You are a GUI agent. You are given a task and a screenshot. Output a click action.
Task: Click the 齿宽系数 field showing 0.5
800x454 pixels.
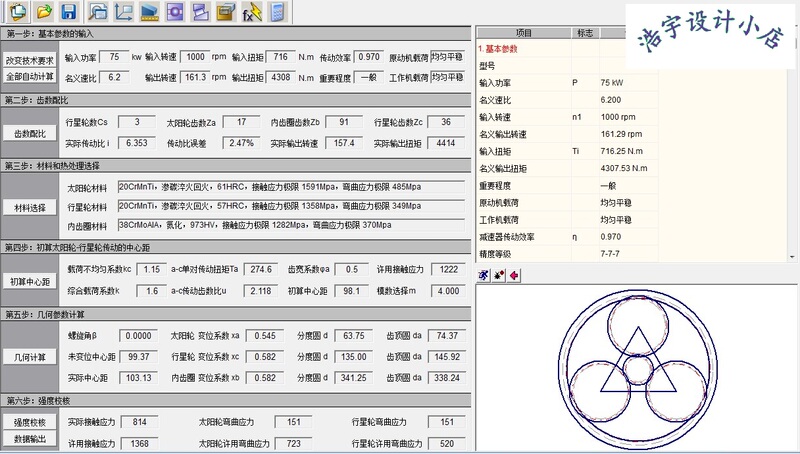point(352,269)
